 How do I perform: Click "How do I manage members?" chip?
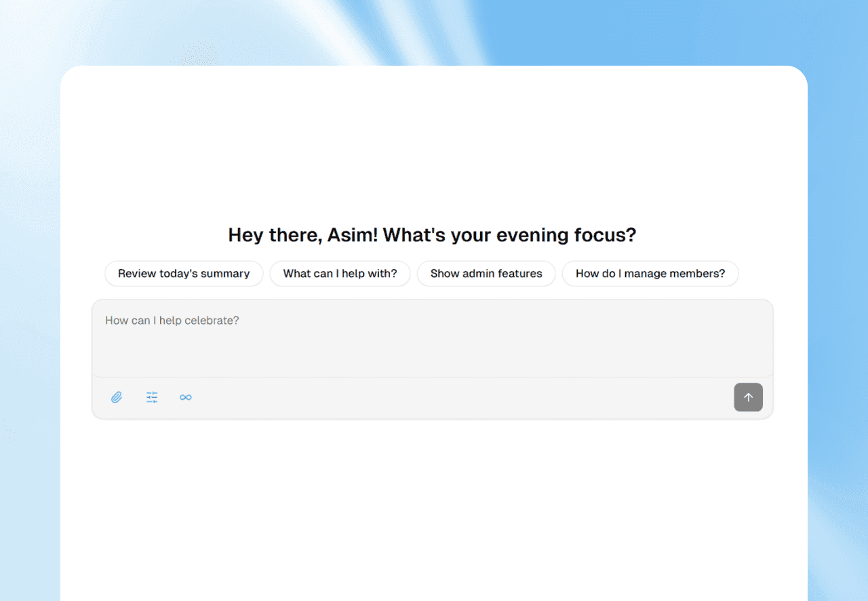[x=650, y=274]
